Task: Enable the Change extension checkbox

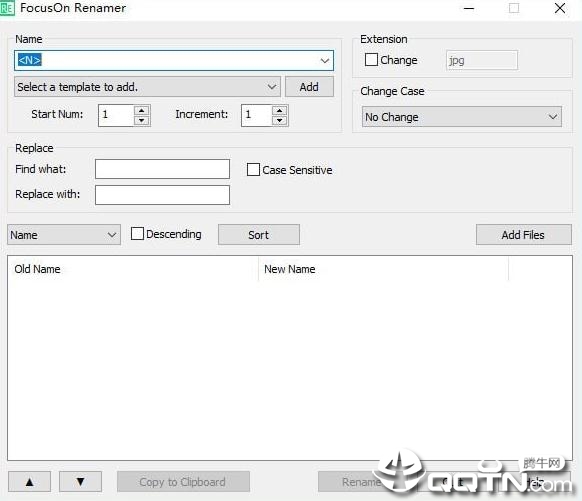Action: pyautogui.click(x=371, y=60)
